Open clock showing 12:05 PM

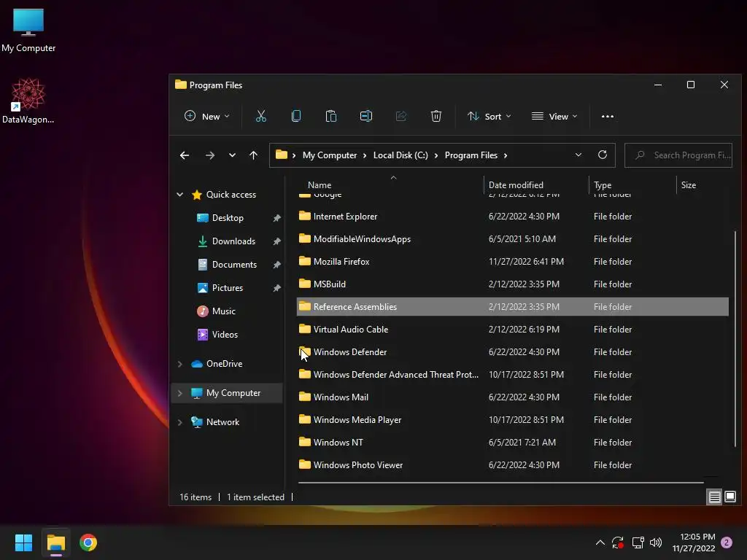point(694,542)
